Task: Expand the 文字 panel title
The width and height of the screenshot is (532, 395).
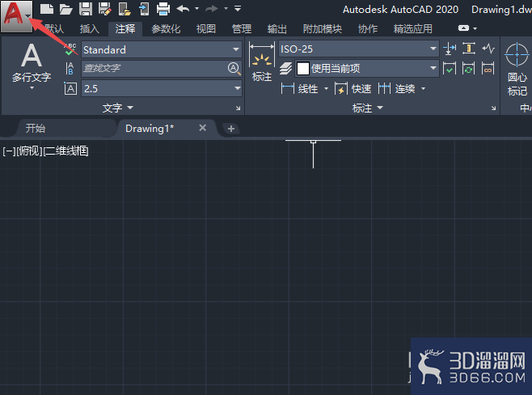Action: [x=118, y=108]
